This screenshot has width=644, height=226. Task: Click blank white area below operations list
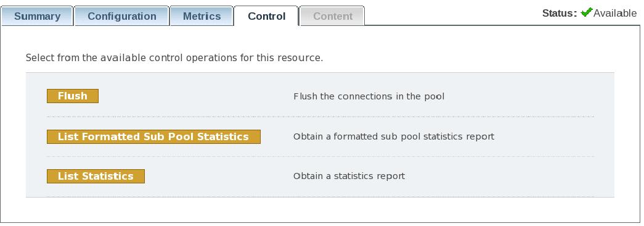[320, 210]
